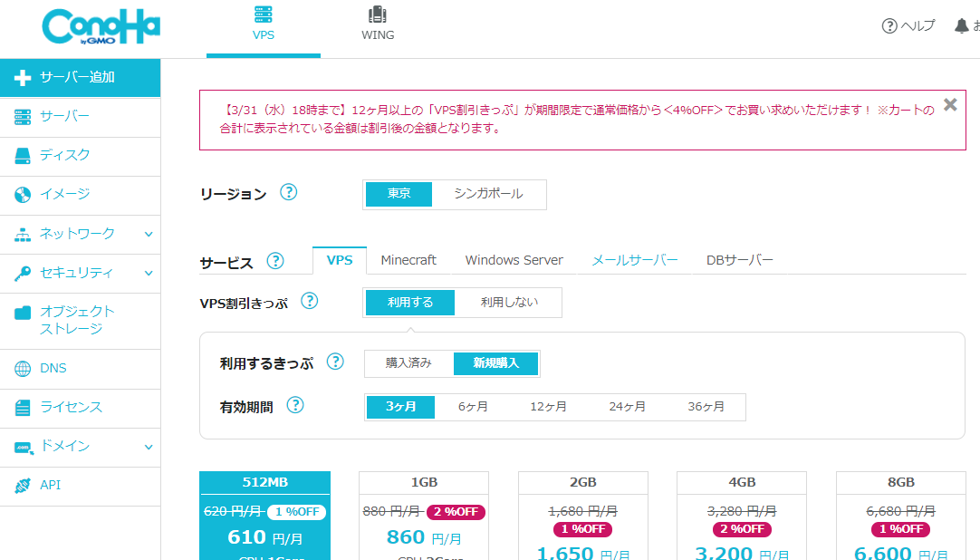Set validity period to 36ヶ月

(x=706, y=407)
